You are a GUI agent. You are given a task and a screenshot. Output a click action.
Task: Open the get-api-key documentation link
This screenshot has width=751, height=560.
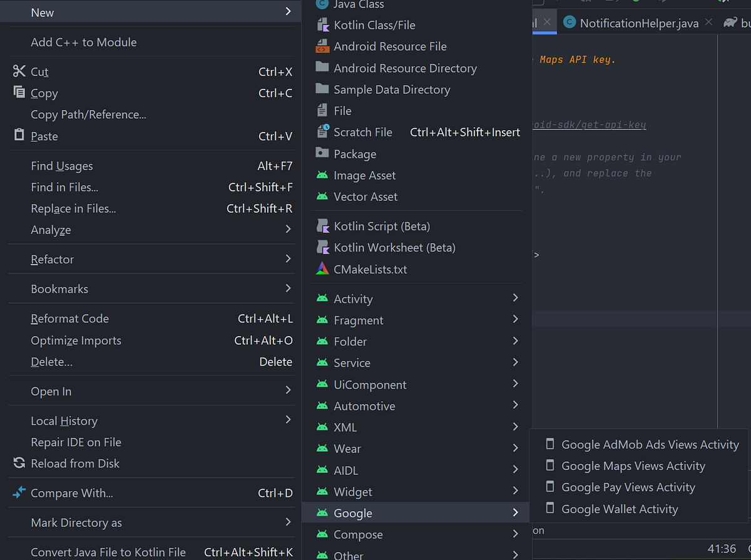[588, 125]
